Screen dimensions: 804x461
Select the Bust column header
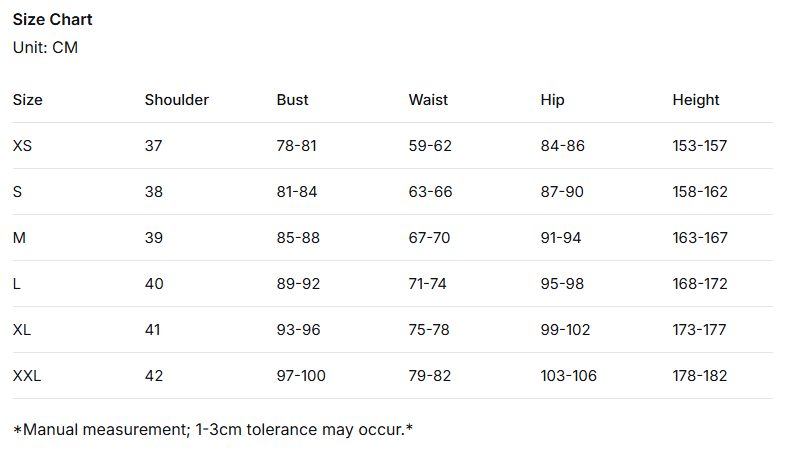click(292, 100)
